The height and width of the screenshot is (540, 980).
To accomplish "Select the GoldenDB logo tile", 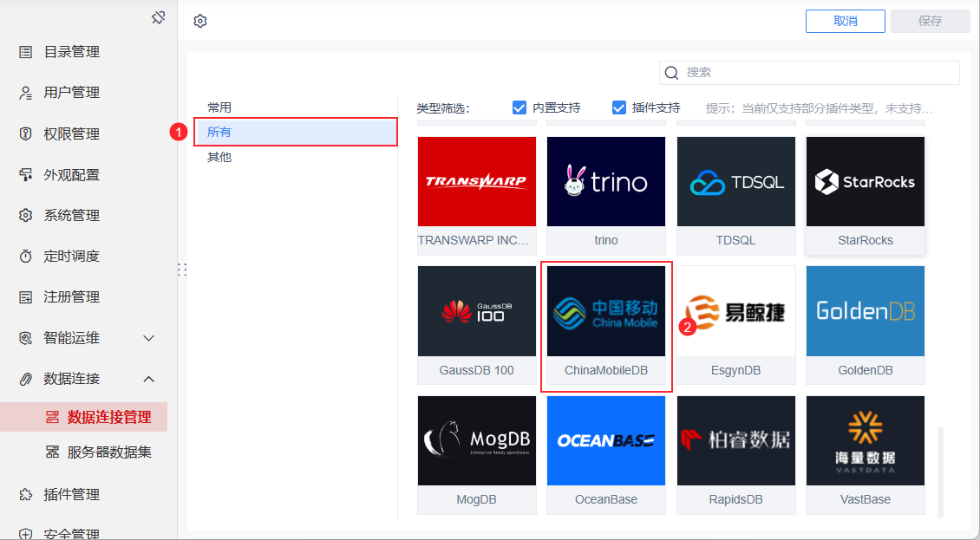I will click(x=866, y=311).
